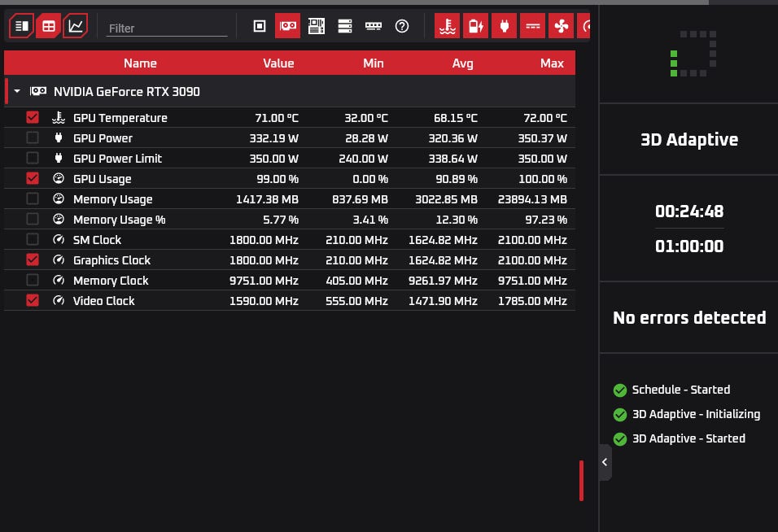Click the RAM memory module filter icon
The height and width of the screenshot is (532, 778).
373,26
